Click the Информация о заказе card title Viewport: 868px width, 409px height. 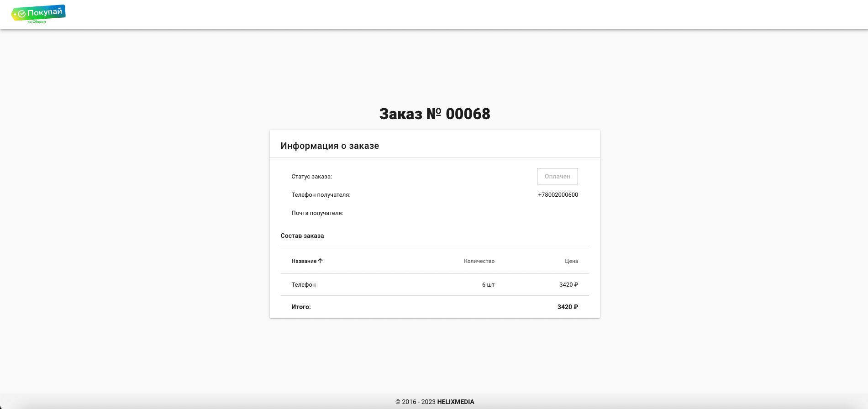tap(330, 146)
